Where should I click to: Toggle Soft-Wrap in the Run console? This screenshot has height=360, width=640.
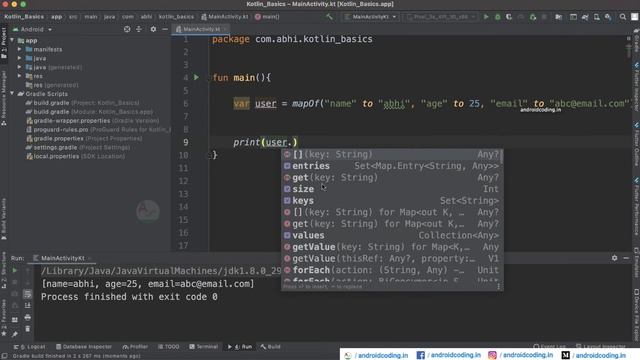(27, 294)
